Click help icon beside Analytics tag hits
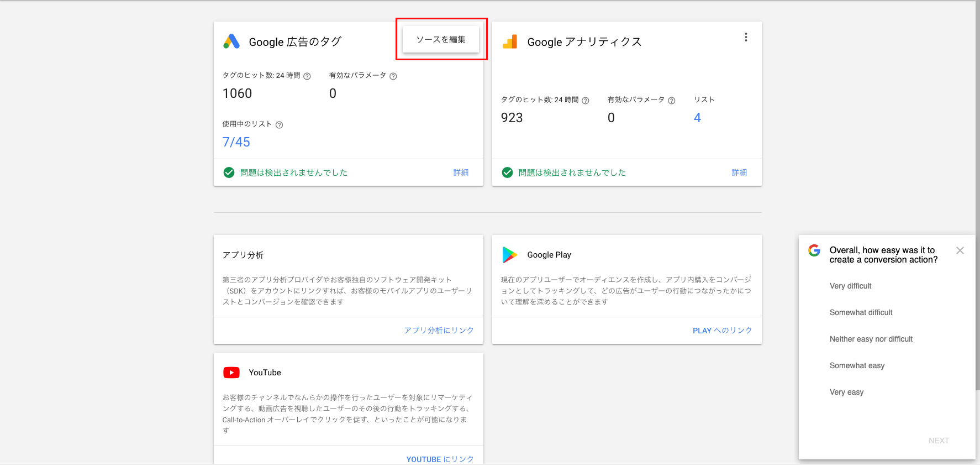The image size is (980, 466). (x=586, y=101)
